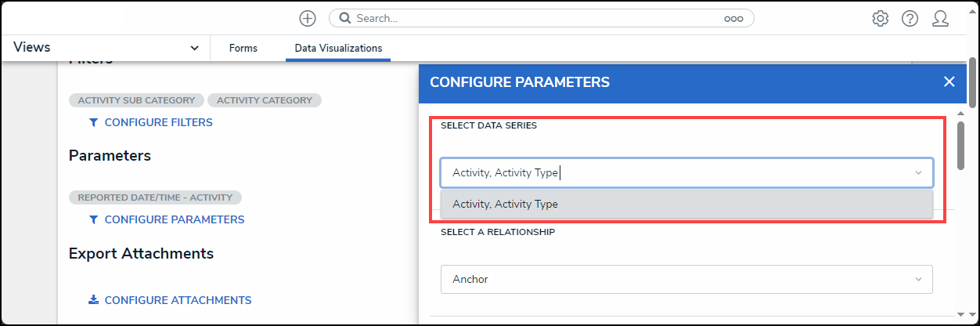The image size is (980, 326).
Task: Click the Configure Parameters funnel icon
Action: [94, 219]
